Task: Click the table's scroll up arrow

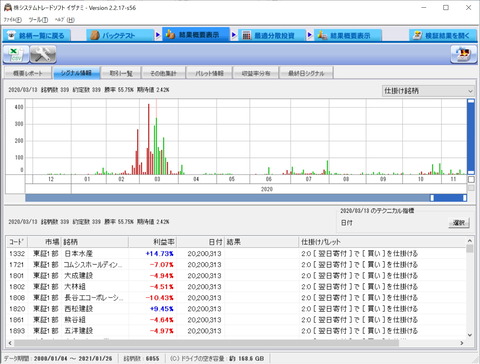Action: click(x=470, y=241)
